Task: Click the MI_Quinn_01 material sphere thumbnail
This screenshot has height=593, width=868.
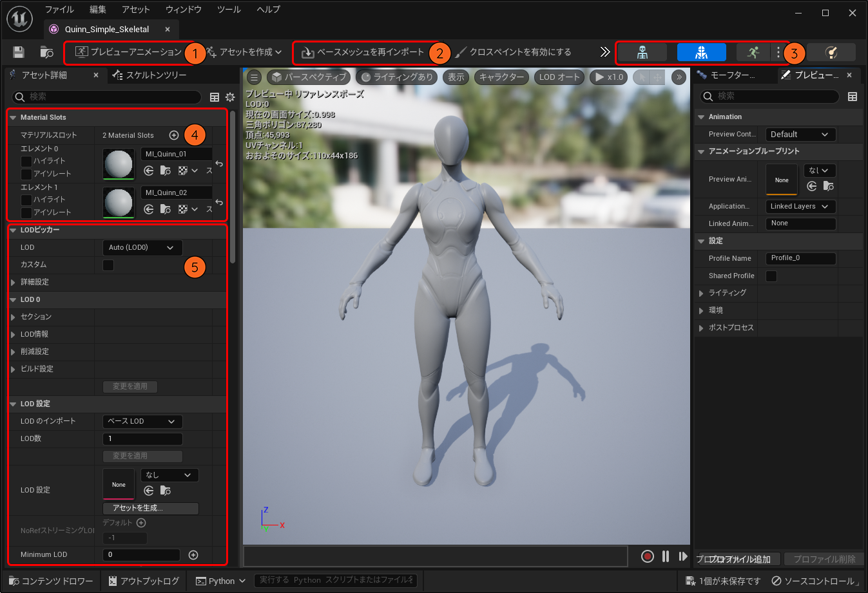Action: (119, 164)
